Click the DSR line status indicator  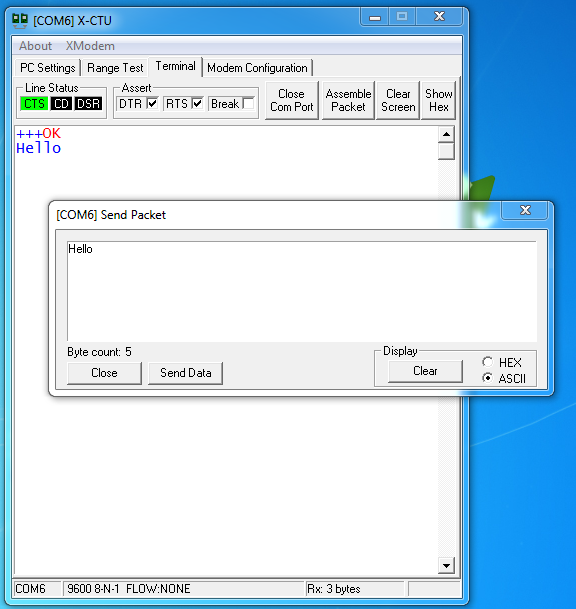click(89, 104)
